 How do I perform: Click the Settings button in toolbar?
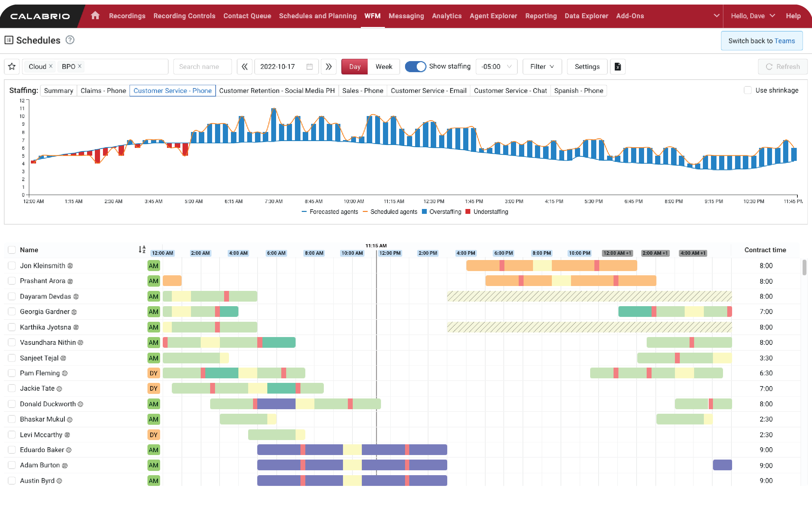point(586,66)
